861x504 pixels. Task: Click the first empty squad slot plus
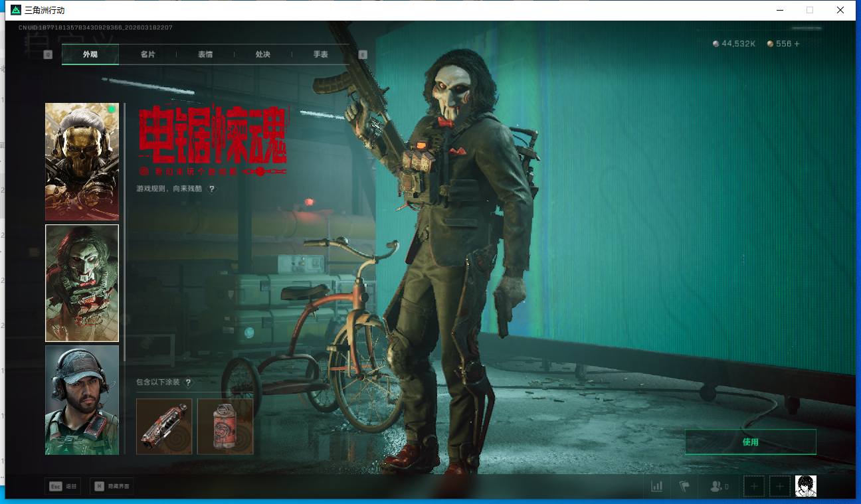[754, 486]
